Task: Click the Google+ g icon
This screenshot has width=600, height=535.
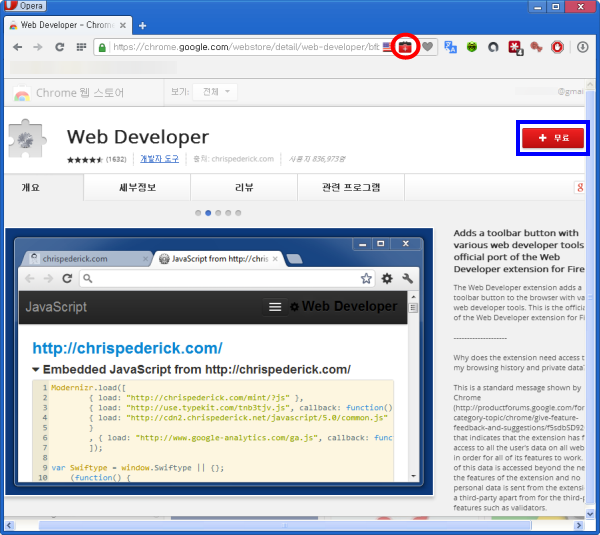Action: (x=580, y=188)
